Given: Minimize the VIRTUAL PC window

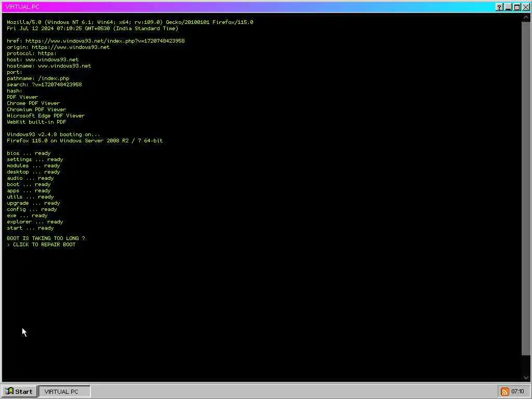Looking at the screenshot, I should pos(508,7).
